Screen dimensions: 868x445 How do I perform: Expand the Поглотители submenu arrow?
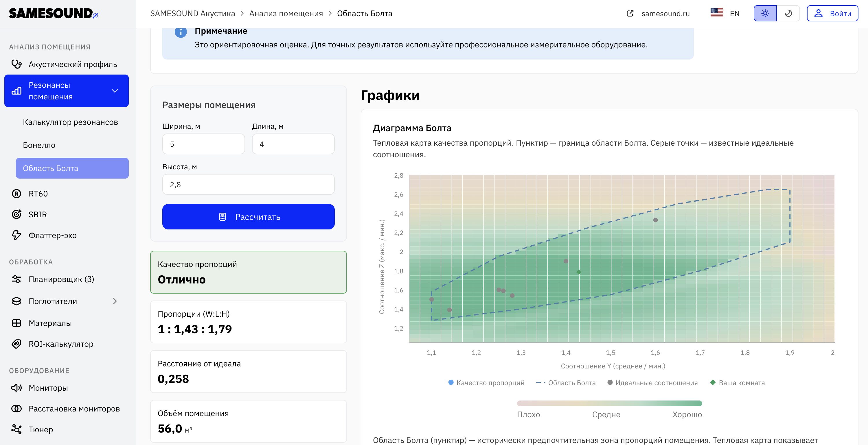115,301
